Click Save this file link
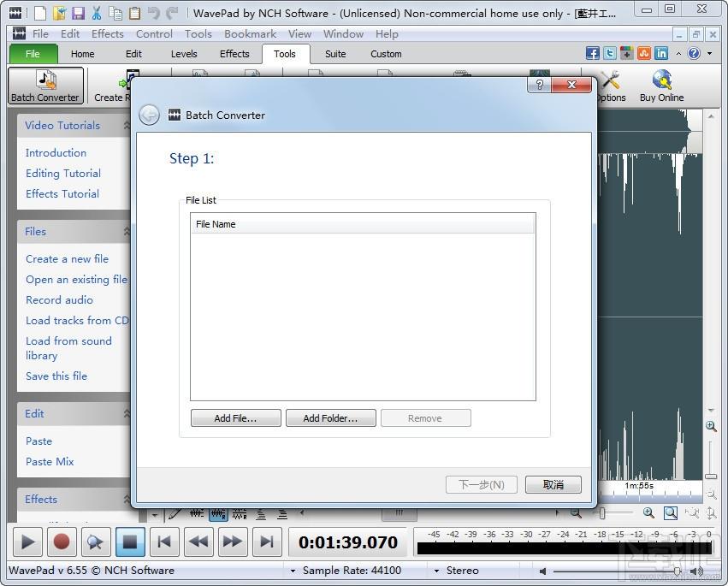 [56, 376]
